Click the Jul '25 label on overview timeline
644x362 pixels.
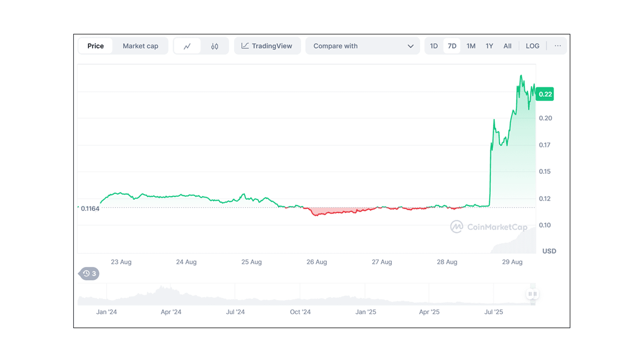(493, 312)
